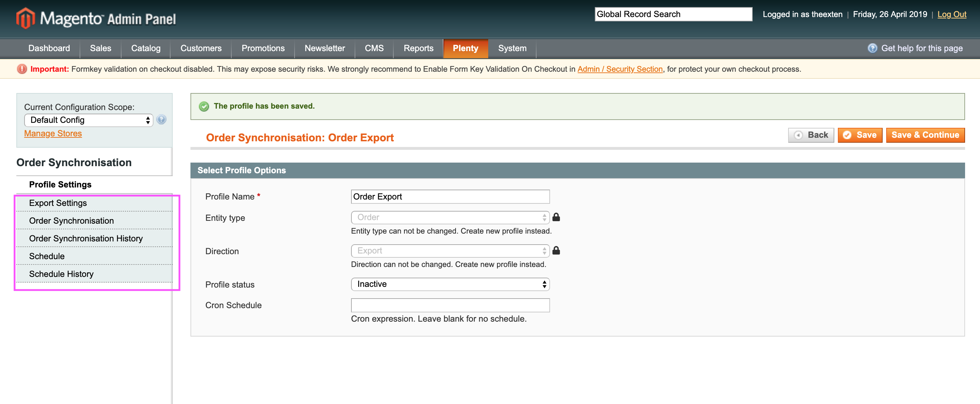This screenshot has height=404, width=980.
Task: Open the Manage Stores link
Action: click(x=53, y=133)
